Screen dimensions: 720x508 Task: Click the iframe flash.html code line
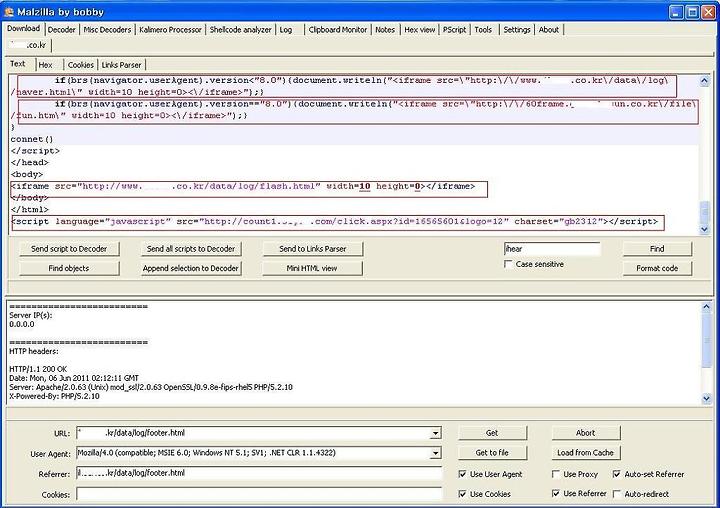pos(243,186)
